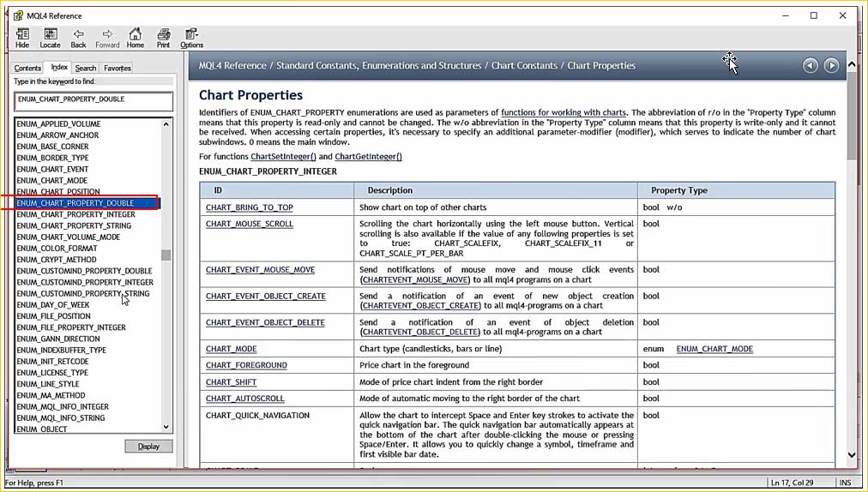The height and width of the screenshot is (492, 868).
Task: Open CHARTEVENT_OBJECT_DELETE link in description
Action: coord(420,332)
